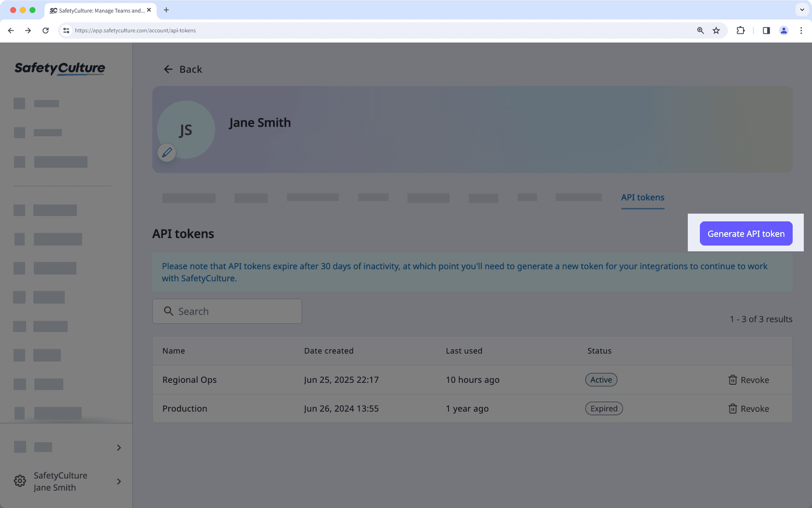The image size is (812, 508).
Task: Expand the SafetyCulture Jane Smith account menu chevron
Action: coord(118,481)
